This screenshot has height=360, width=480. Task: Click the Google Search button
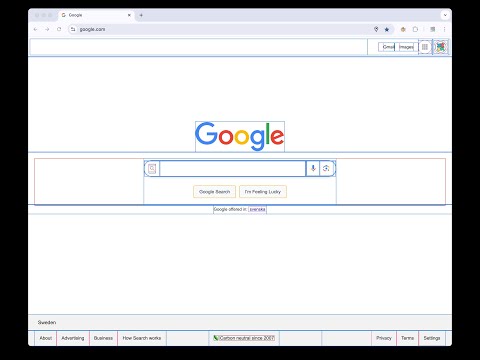214,192
